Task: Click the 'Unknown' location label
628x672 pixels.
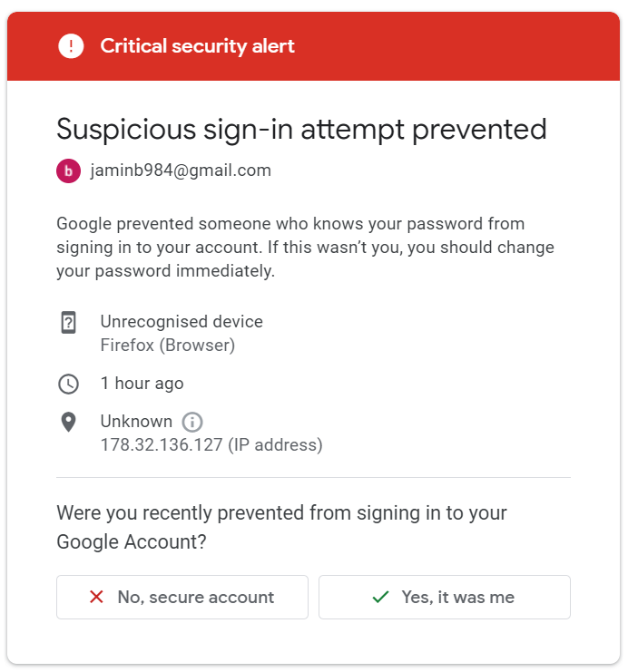Action: coord(136,422)
